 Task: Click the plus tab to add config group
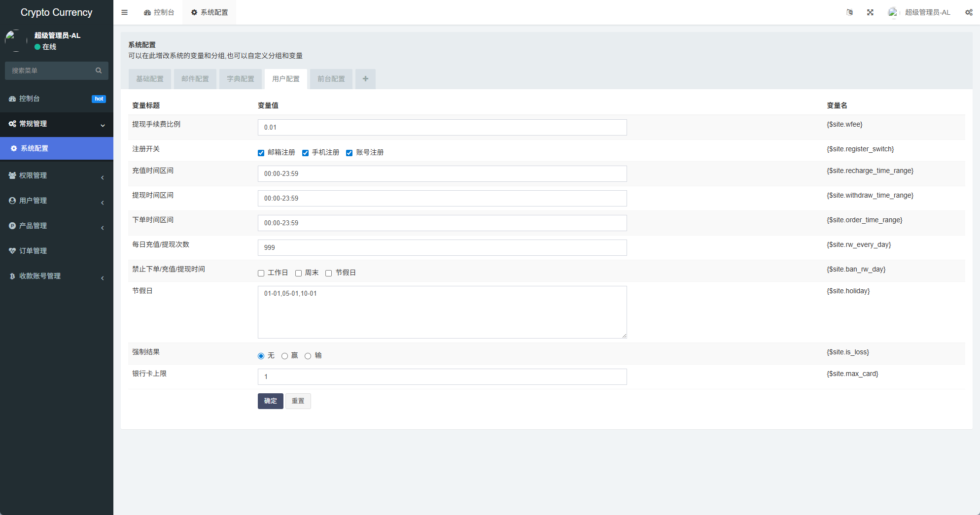pyautogui.click(x=365, y=79)
